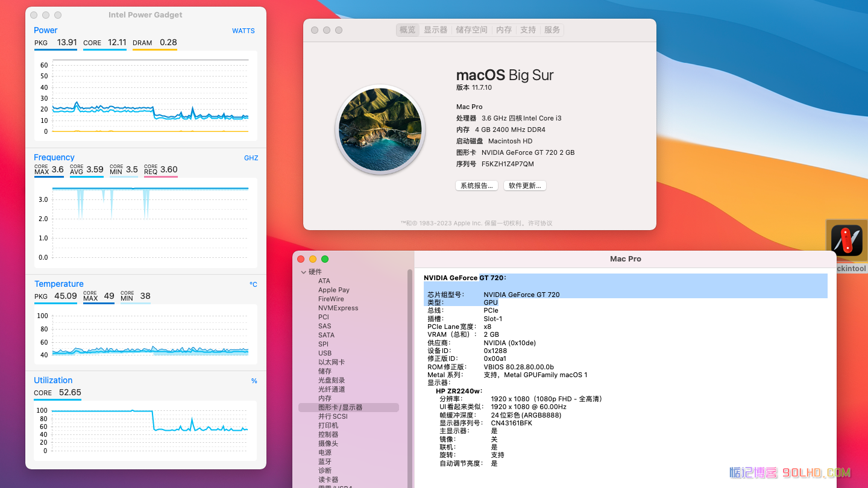Zoom the Mac Pro system report window
868x488 pixels.
pyautogui.click(x=325, y=259)
